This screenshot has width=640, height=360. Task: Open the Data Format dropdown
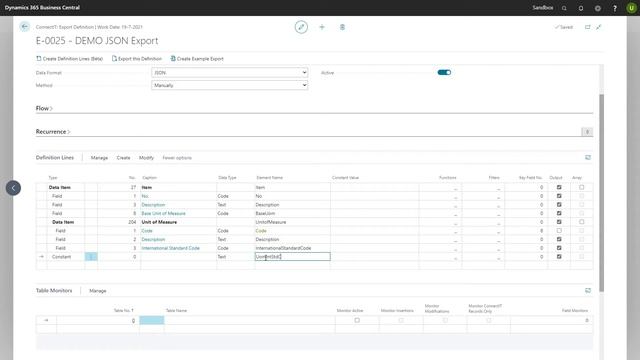tap(229, 73)
